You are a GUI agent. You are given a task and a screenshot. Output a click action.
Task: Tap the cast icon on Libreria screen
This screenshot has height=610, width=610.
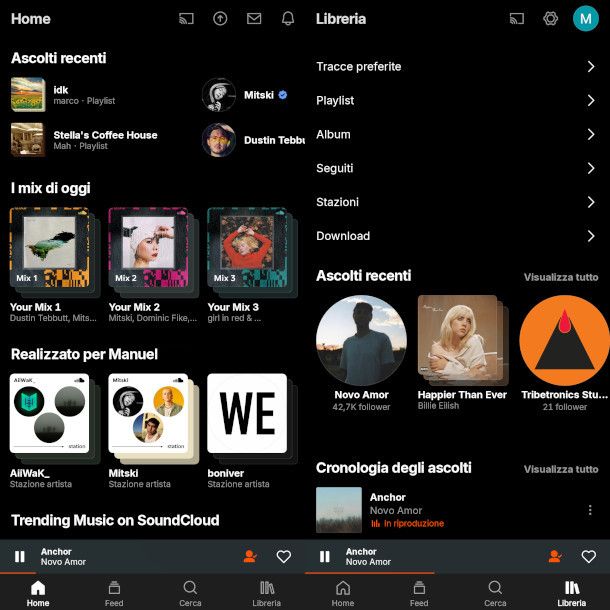point(517,18)
